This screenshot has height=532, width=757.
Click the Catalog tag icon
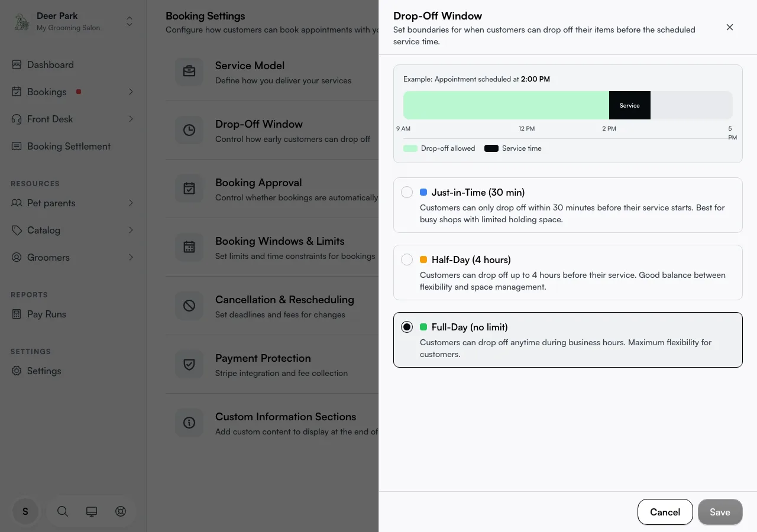coord(17,231)
